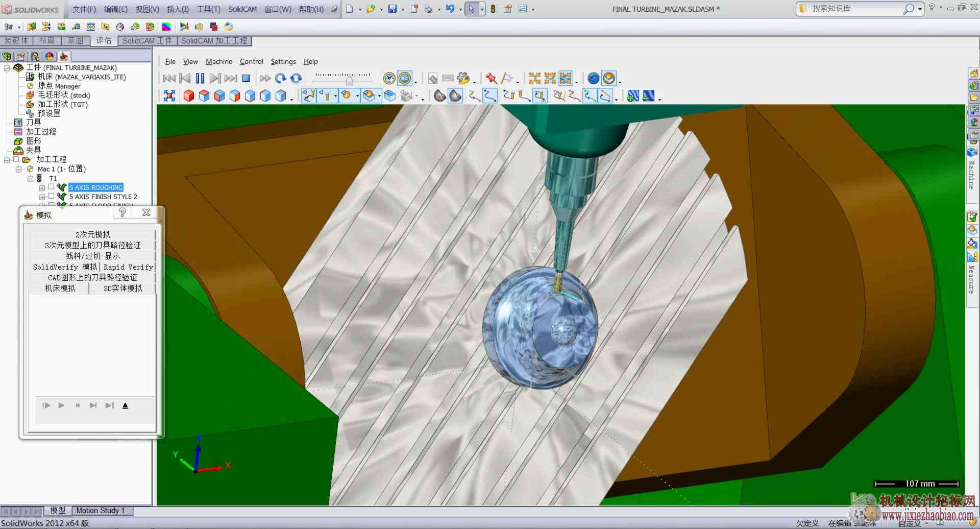The width and height of the screenshot is (980, 529).
Task: Click the 3D实体模拟 button
Action: 122,288
